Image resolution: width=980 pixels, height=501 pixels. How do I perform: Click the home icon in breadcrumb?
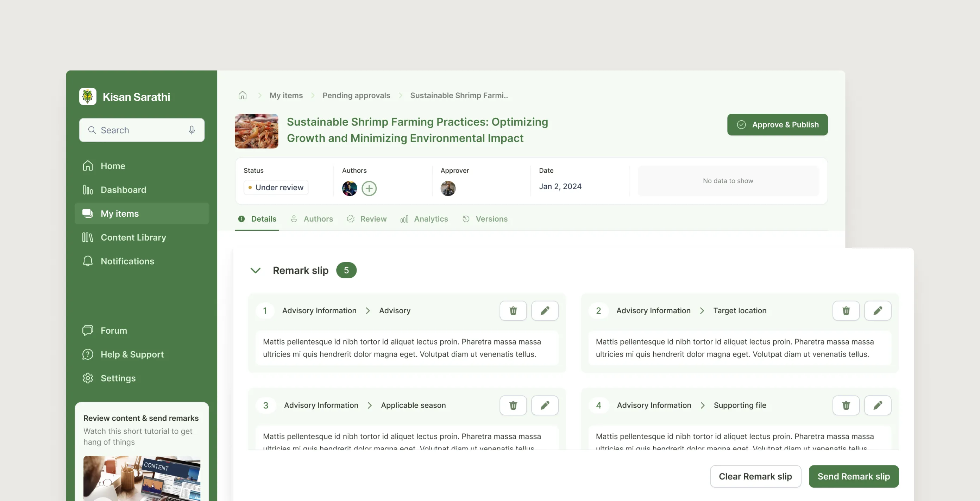[242, 95]
